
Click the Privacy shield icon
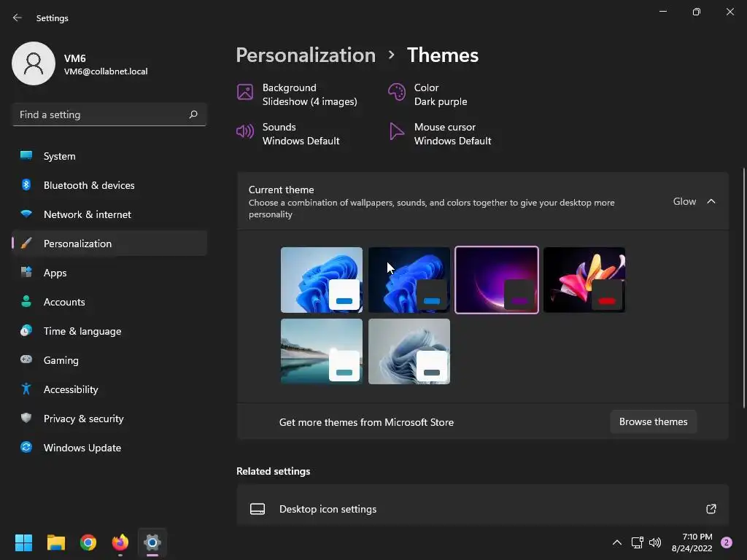[26, 418]
